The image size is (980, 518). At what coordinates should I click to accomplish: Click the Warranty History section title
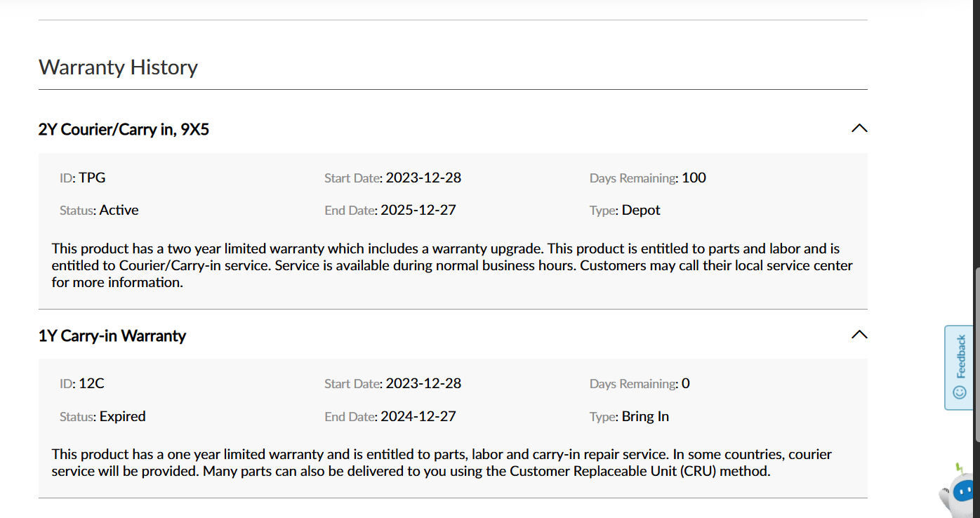(118, 67)
